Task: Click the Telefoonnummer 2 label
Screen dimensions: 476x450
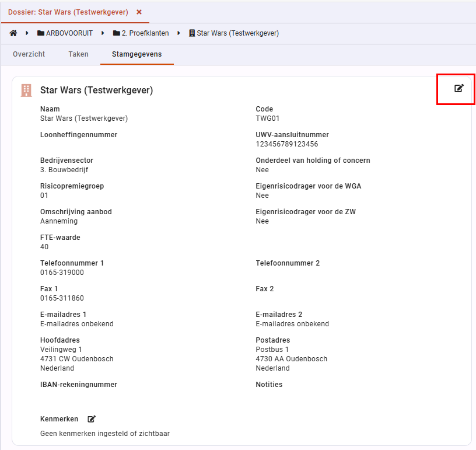Action: tap(288, 263)
